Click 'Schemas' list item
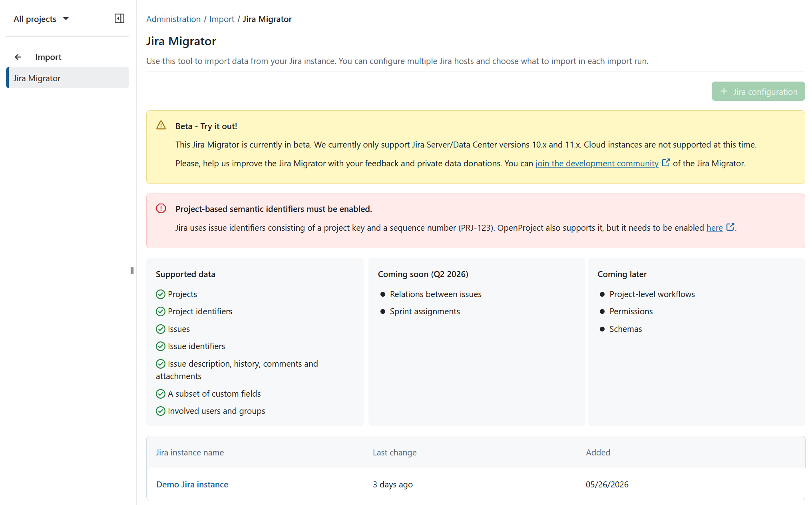This screenshot has height=505, width=812. point(626,329)
